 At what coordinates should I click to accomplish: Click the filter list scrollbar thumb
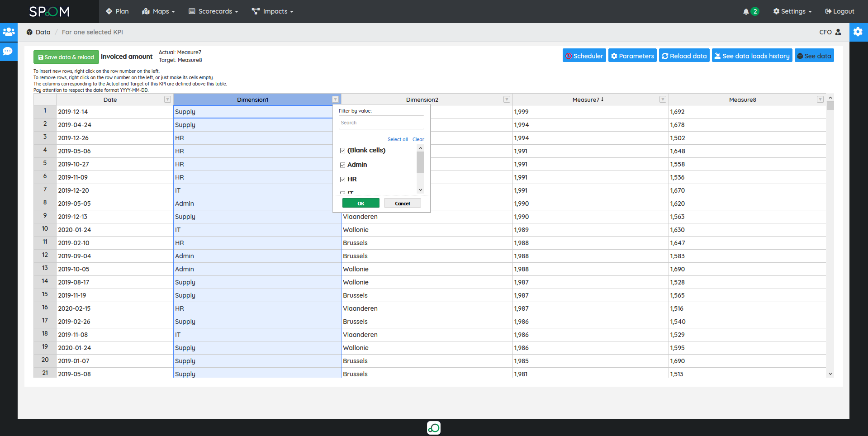point(420,162)
